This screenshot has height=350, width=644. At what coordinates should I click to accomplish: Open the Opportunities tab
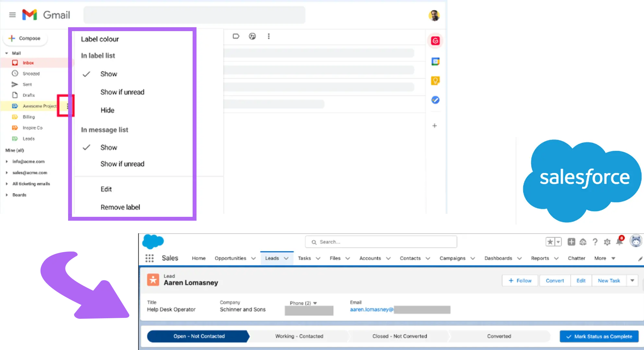231,258
